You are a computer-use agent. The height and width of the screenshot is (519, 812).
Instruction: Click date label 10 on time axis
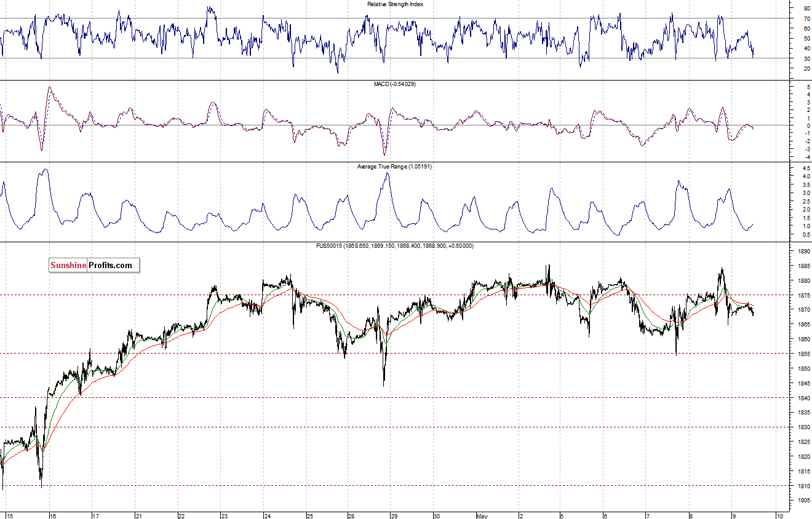[779, 515]
